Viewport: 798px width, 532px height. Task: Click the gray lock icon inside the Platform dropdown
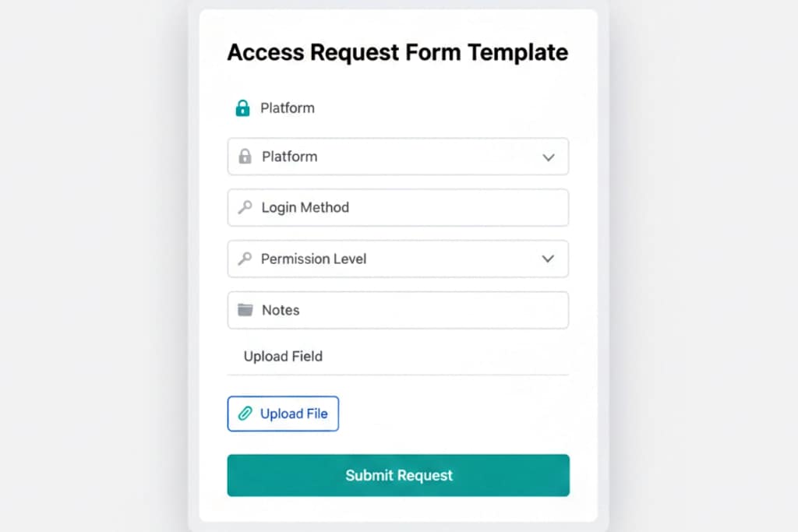point(245,156)
